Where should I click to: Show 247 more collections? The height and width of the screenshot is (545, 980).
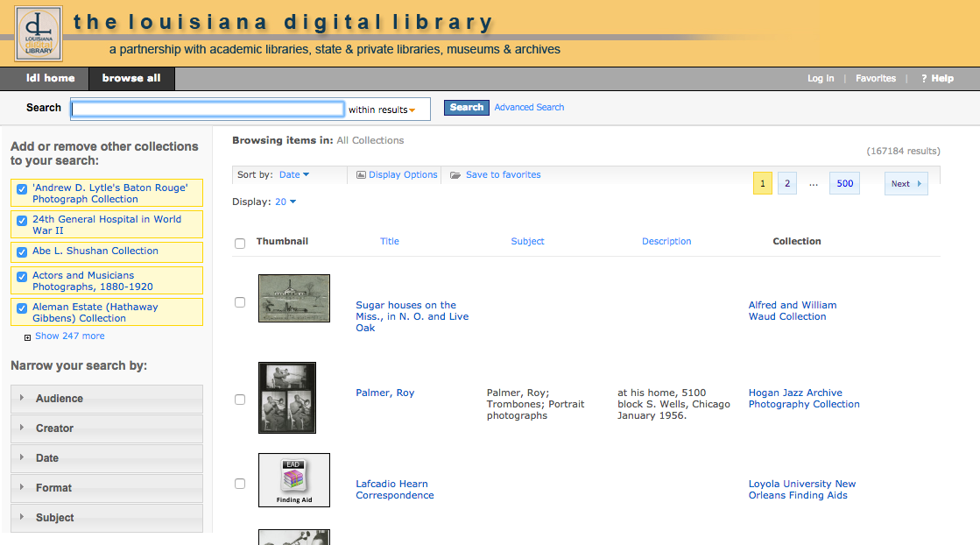(70, 336)
